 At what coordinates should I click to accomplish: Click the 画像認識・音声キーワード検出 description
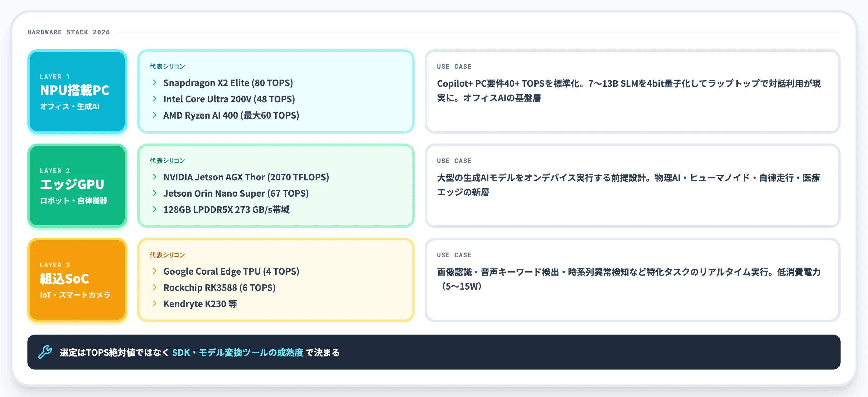[629, 279]
